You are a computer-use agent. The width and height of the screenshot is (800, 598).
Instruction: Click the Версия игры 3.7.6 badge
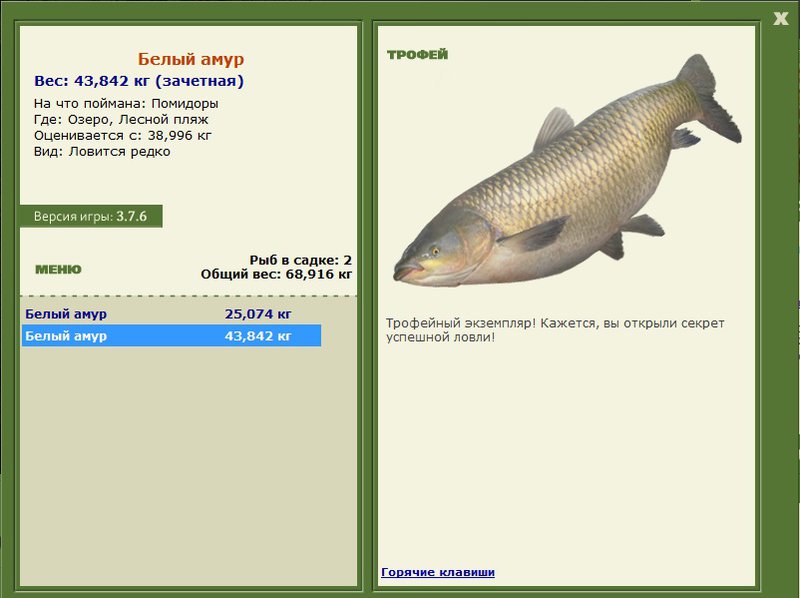91,216
